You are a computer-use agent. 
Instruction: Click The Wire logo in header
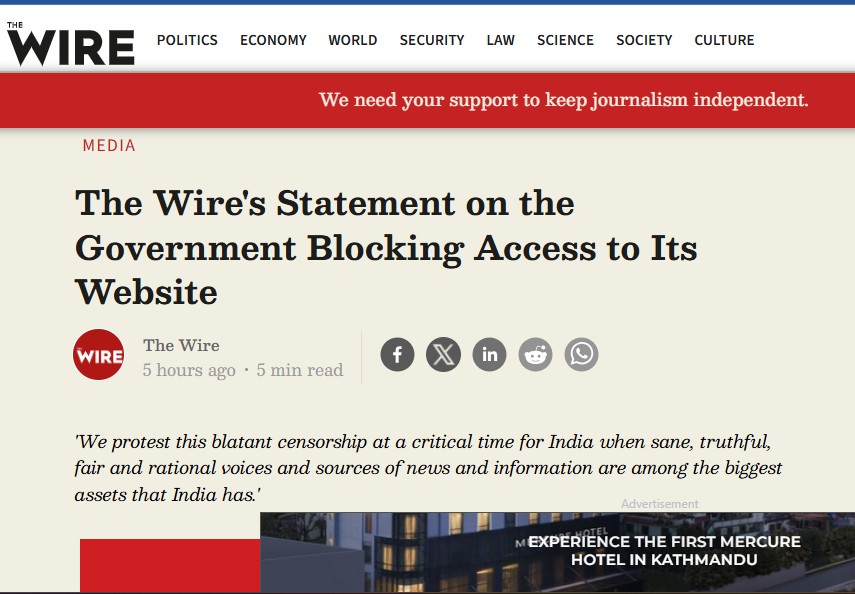pos(70,44)
